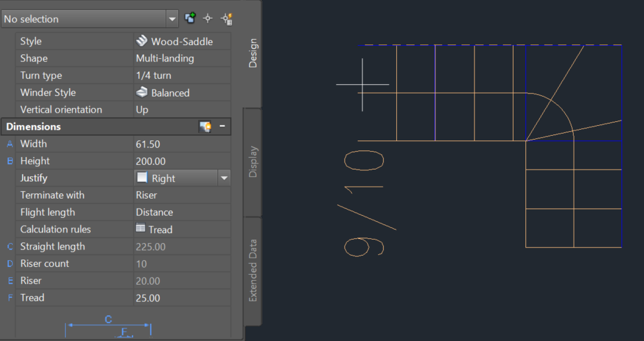The width and height of the screenshot is (644, 341).
Task: Click the Dimensions illustration toggle icon
Action: point(205,126)
